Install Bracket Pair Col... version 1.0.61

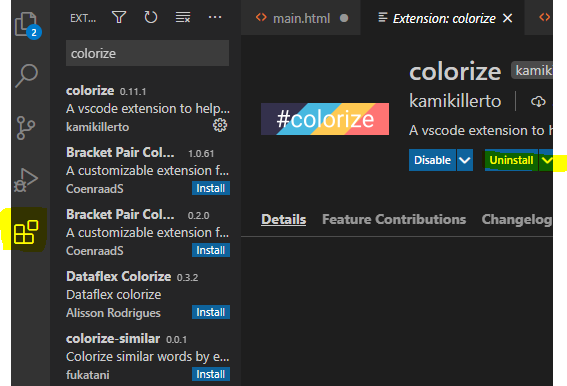pos(211,188)
